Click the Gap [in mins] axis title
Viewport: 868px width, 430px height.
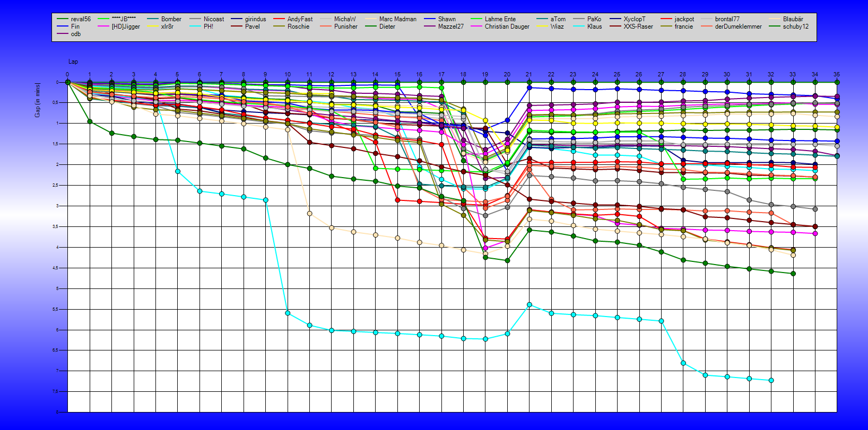click(38, 100)
